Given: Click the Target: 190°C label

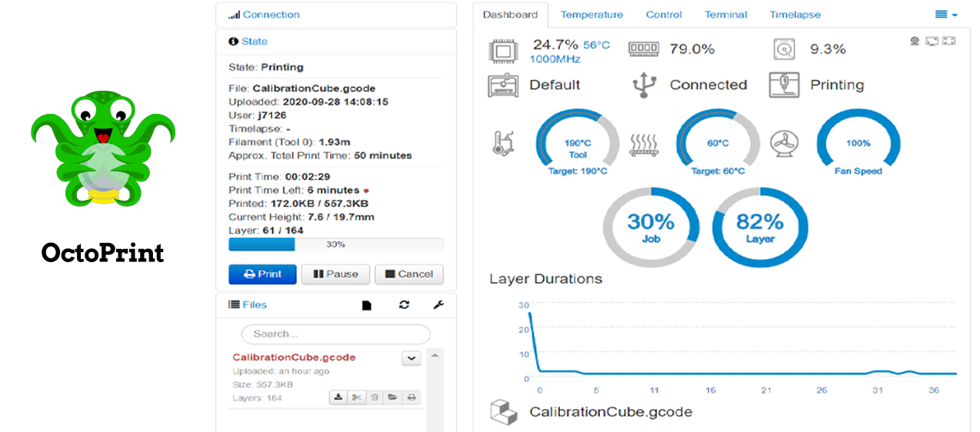Looking at the screenshot, I should pos(578,171).
